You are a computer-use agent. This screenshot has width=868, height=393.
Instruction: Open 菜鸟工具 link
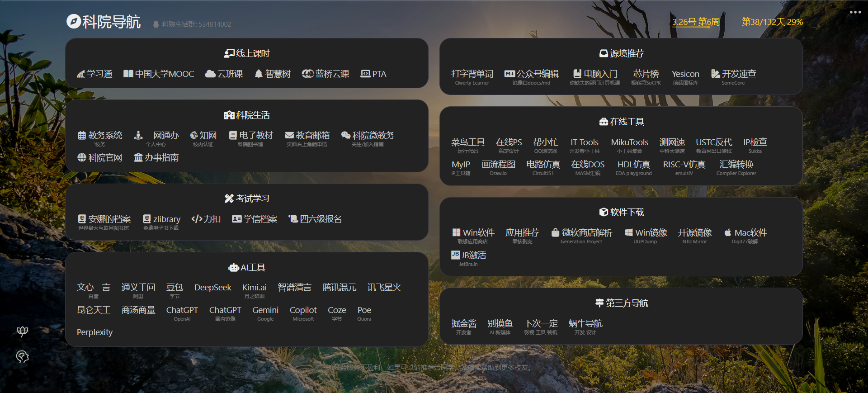tap(468, 145)
